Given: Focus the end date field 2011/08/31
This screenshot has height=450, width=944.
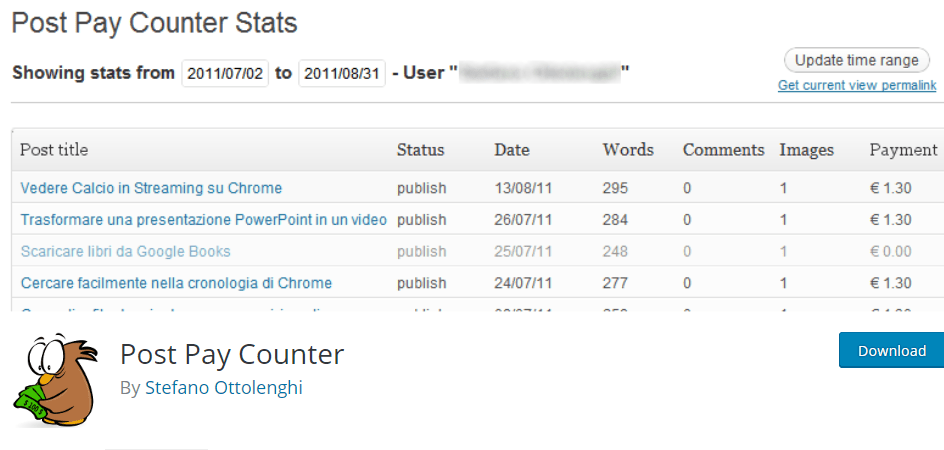Looking at the screenshot, I should click(x=342, y=73).
